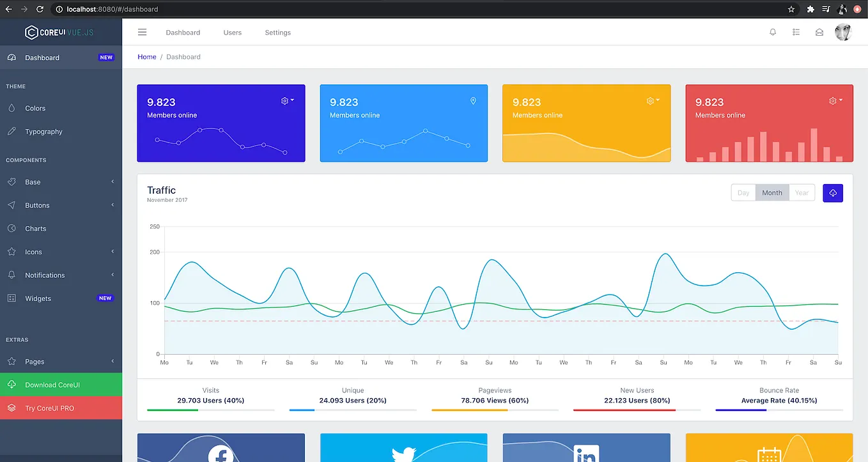Open the user avatar in the header
The height and width of the screenshot is (462, 868).
click(842, 31)
